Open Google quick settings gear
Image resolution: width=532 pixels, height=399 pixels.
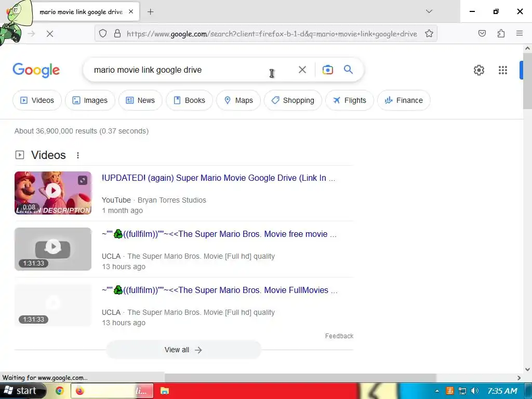478,70
